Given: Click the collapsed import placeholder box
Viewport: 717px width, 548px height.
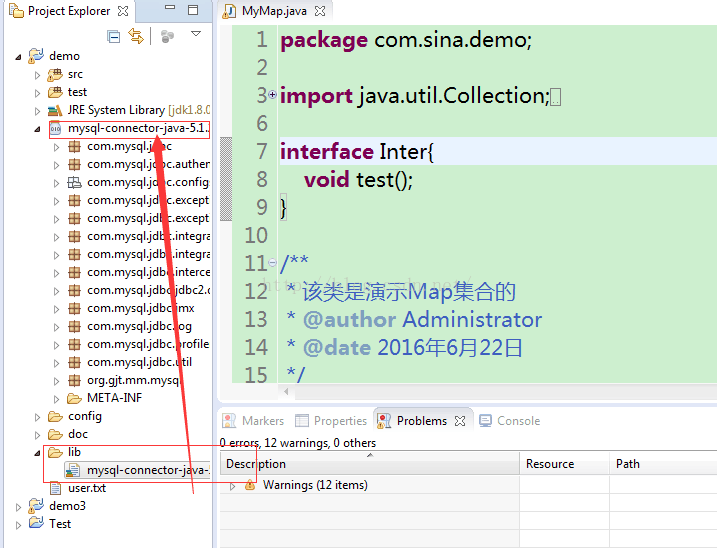Looking at the screenshot, I should (x=555, y=97).
